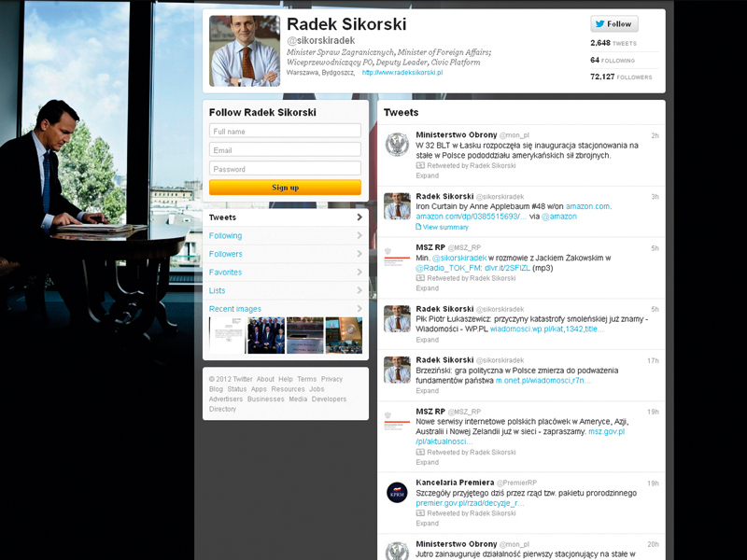Open the recent image of group in suits
The height and width of the screenshot is (560, 747).
(x=266, y=335)
